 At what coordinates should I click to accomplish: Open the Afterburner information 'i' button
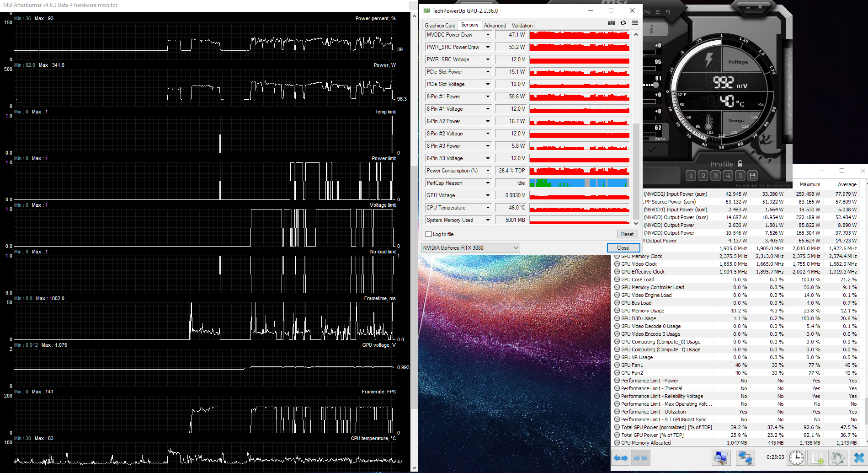click(x=652, y=30)
